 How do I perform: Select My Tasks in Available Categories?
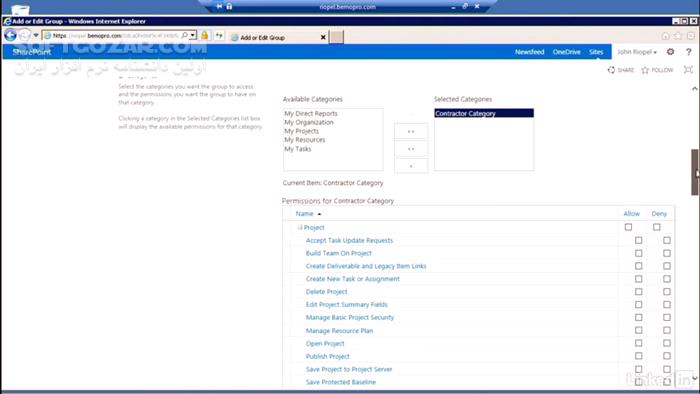click(298, 149)
